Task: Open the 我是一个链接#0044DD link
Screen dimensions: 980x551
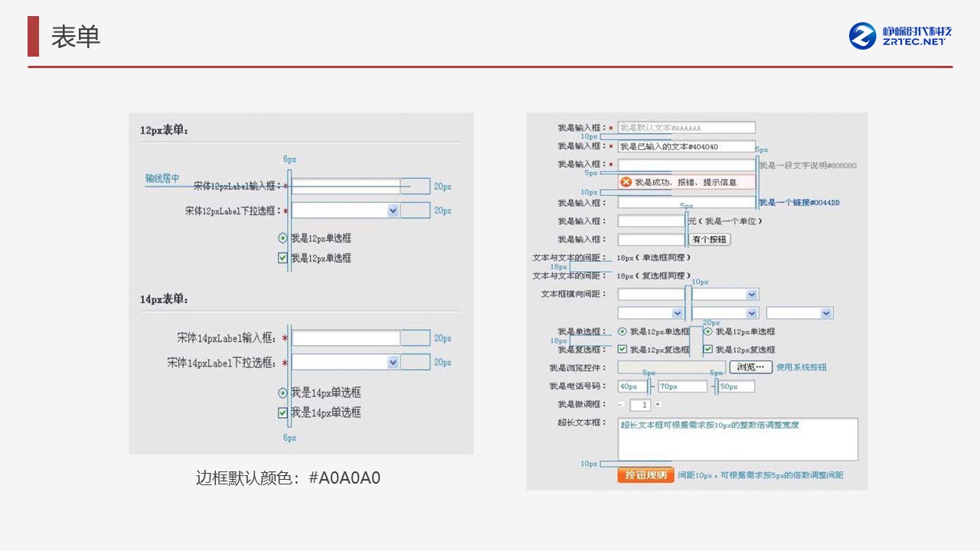Action: (799, 203)
